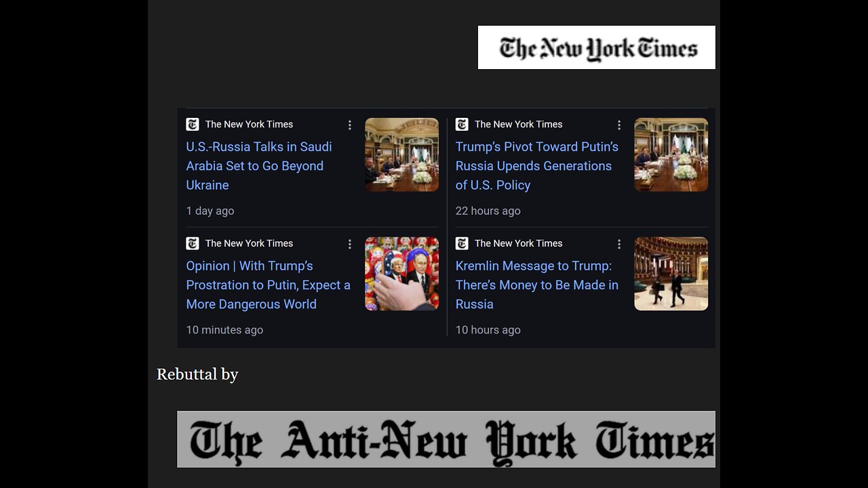Open nesting dolls thumbnail of Opinion article
The image size is (868, 488).
pyautogui.click(x=402, y=274)
